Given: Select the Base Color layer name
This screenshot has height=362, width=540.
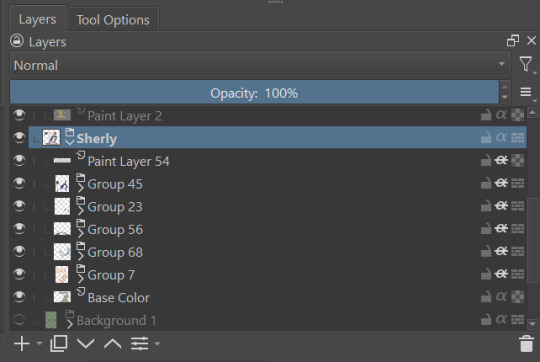Looking at the screenshot, I should click(x=118, y=298).
